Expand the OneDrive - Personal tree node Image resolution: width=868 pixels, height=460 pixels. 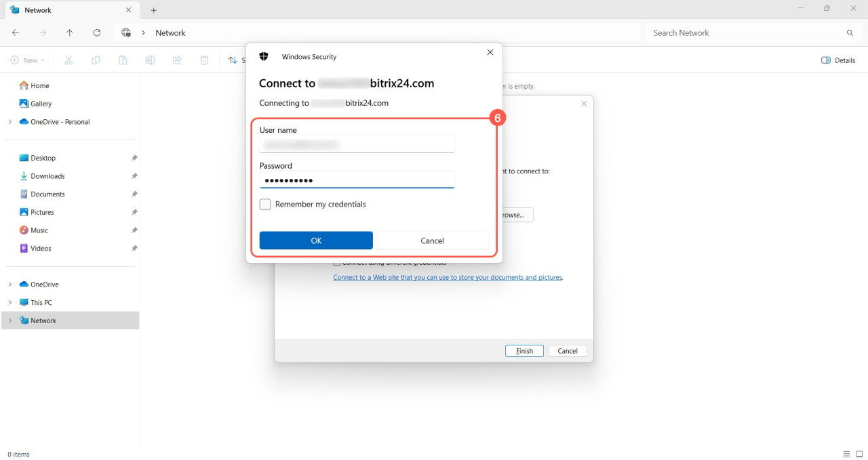(9, 122)
